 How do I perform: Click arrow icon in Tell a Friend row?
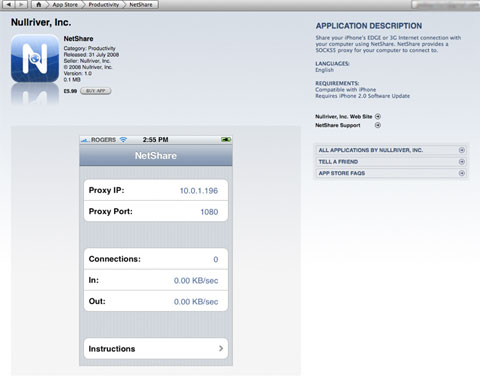pyautogui.click(x=462, y=162)
